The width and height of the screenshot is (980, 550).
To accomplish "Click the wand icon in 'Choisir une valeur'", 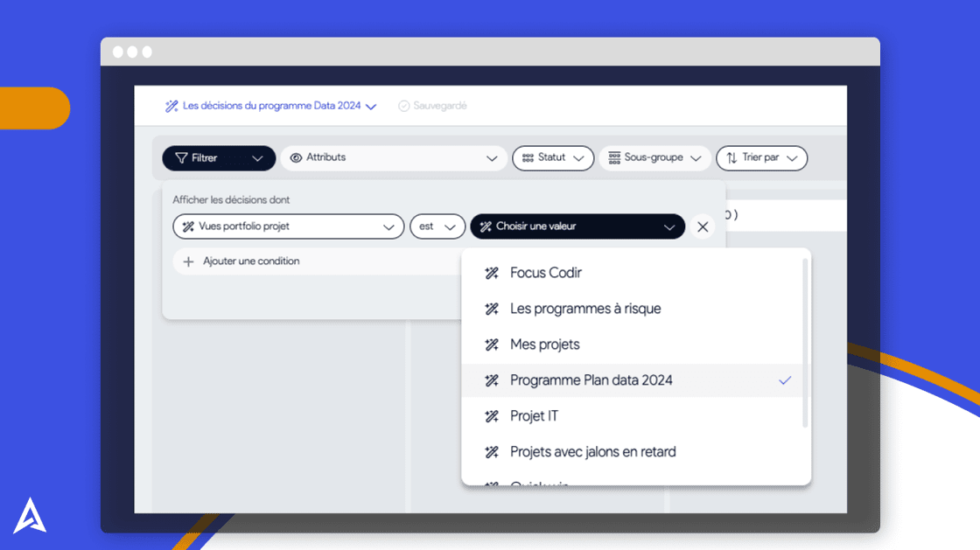I will click(486, 226).
